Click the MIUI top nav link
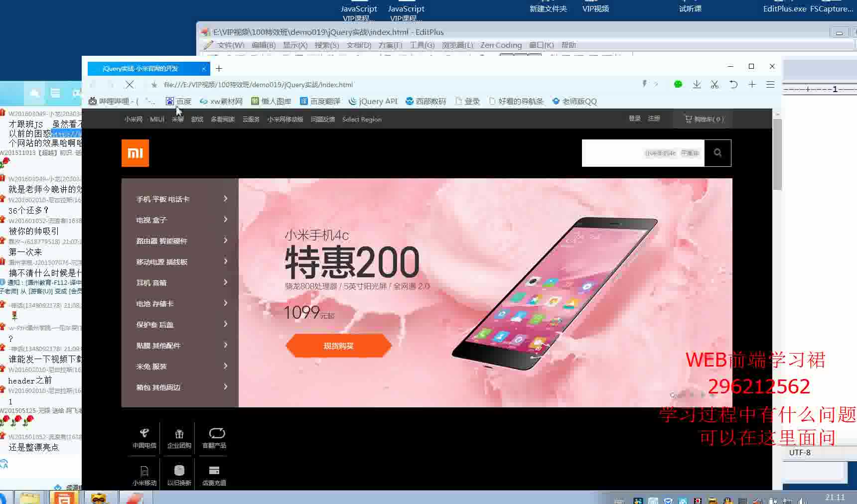 [x=157, y=120]
